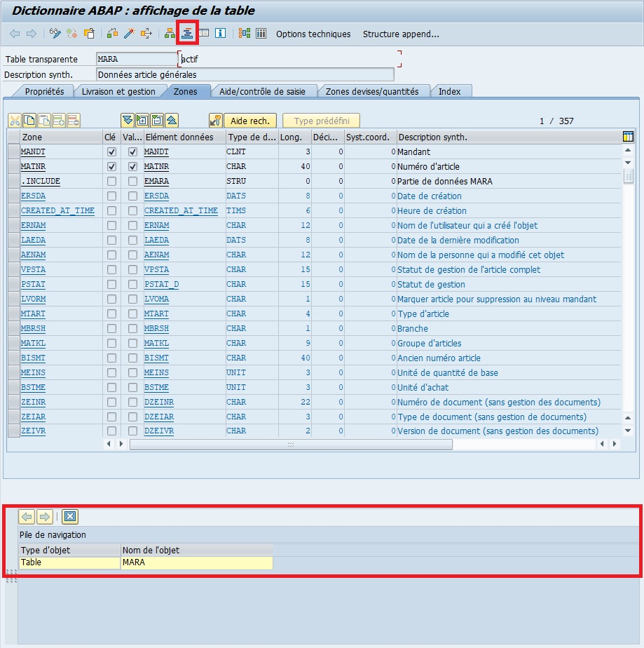644x648 pixels.
Task: Collapse all includes with the up-arrow icon
Action: [172, 121]
